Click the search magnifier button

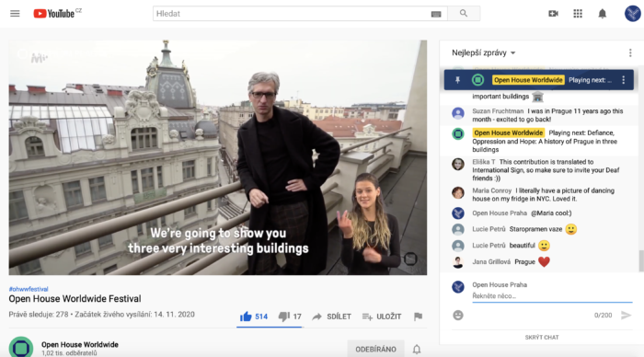pos(464,14)
